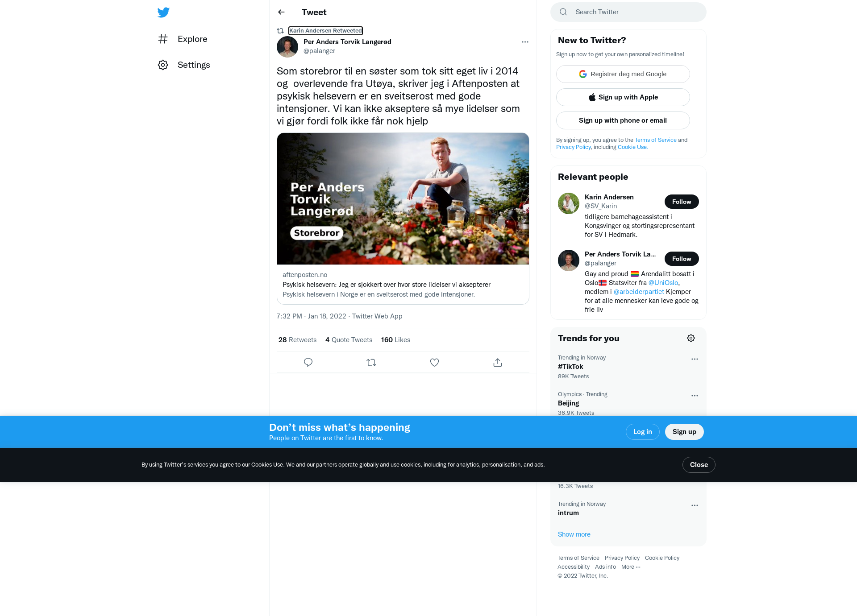Open the tweet's more options menu
This screenshot has width=857, height=616.
(525, 42)
